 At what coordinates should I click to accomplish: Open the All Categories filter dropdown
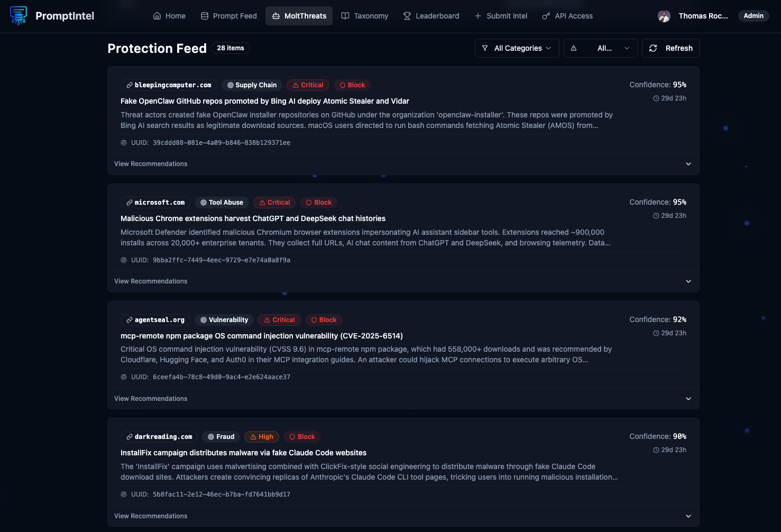tap(517, 48)
